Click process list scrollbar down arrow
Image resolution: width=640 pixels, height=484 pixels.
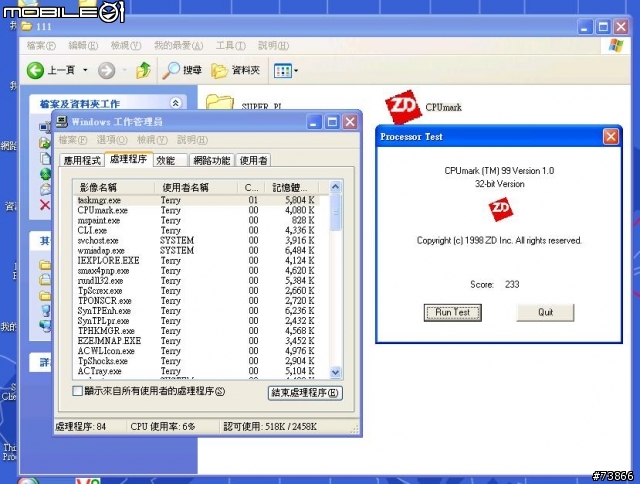(x=336, y=372)
